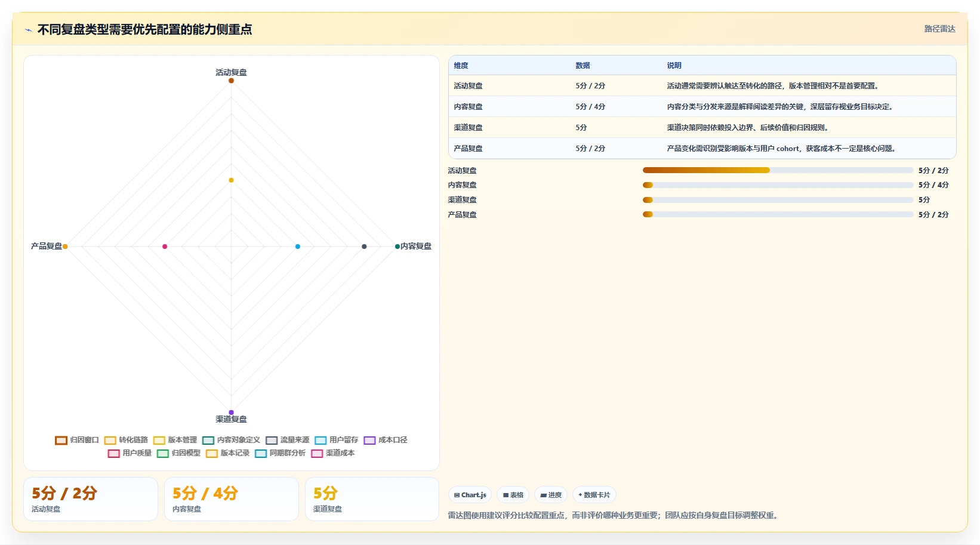Click the description starting 渠道决策同时依赖
The width and height of the screenshot is (980, 545).
pyautogui.click(x=749, y=128)
